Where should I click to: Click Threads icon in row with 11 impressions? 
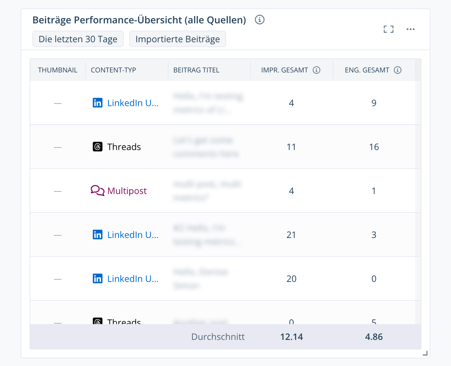coord(97,147)
